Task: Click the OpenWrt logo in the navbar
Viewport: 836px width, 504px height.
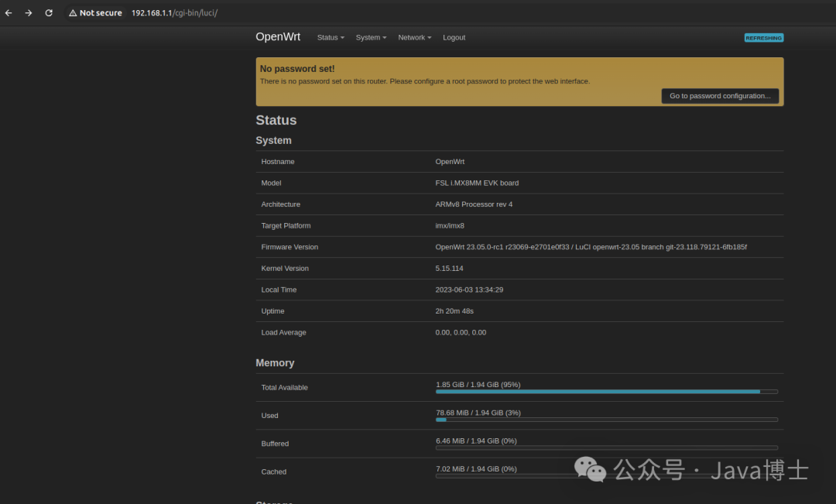Action: click(277, 36)
